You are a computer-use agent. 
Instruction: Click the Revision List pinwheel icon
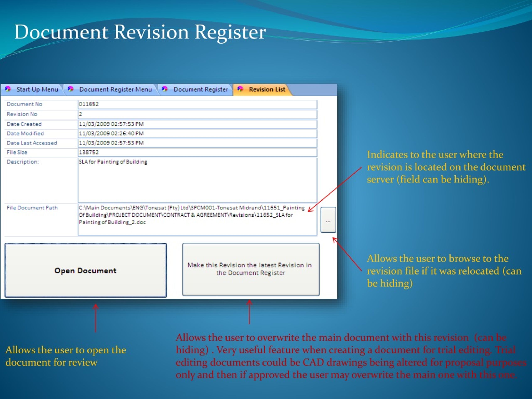point(240,89)
